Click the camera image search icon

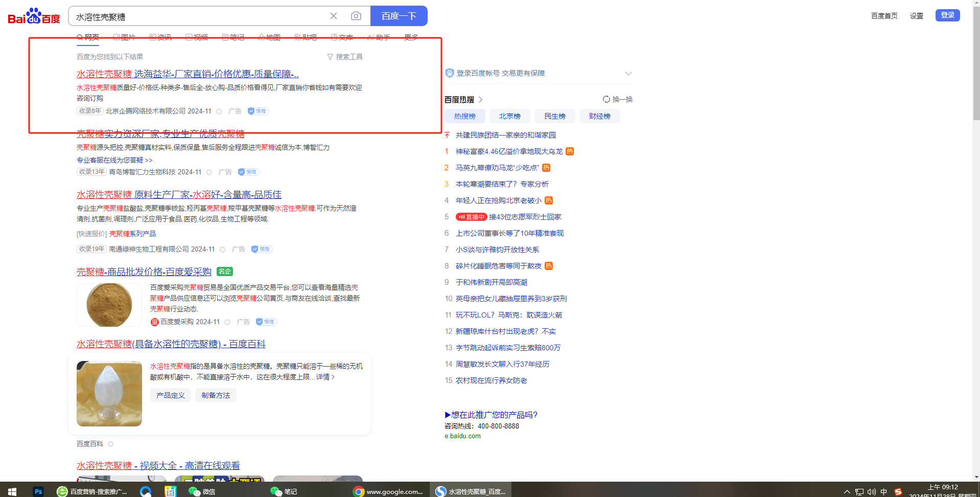tap(356, 16)
